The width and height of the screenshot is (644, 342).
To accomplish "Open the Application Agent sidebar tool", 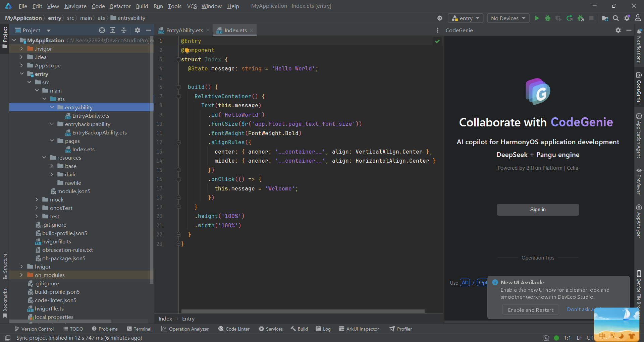I will tap(639, 135).
